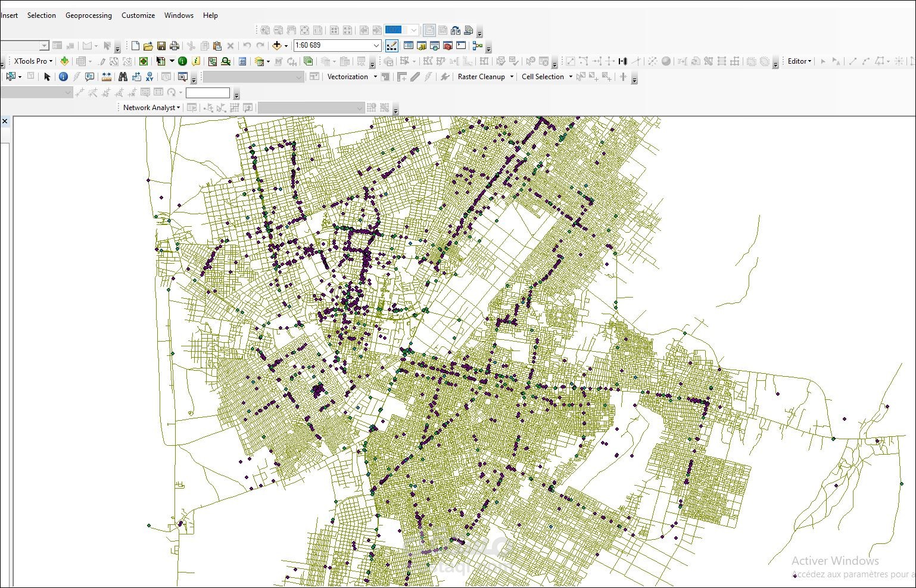Image resolution: width=916 pixels, height=588 pixels.
Task: Open the Geoprocessing menu
Action: click(x=88, y=15)
